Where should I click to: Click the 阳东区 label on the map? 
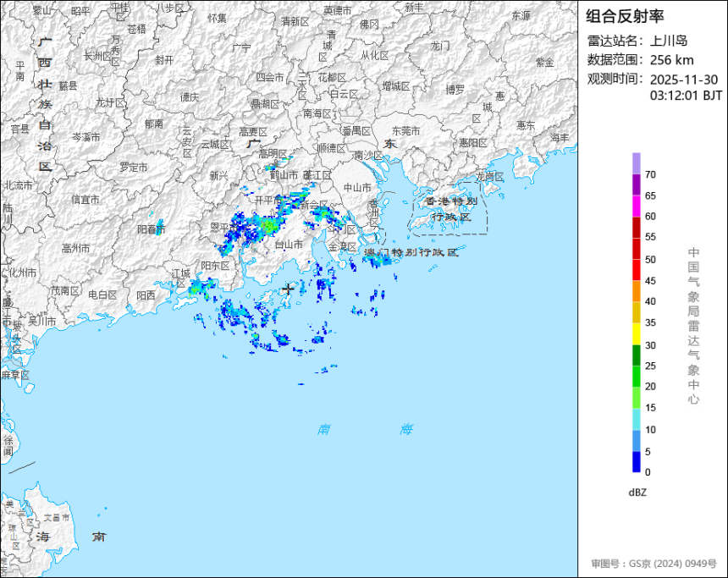click(x=215, y=266)
